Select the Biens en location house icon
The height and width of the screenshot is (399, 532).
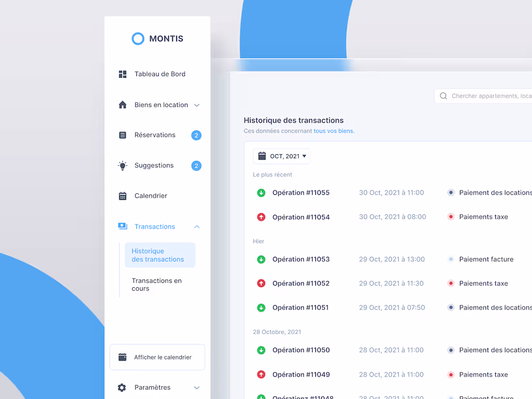click(x=122, y=105)
